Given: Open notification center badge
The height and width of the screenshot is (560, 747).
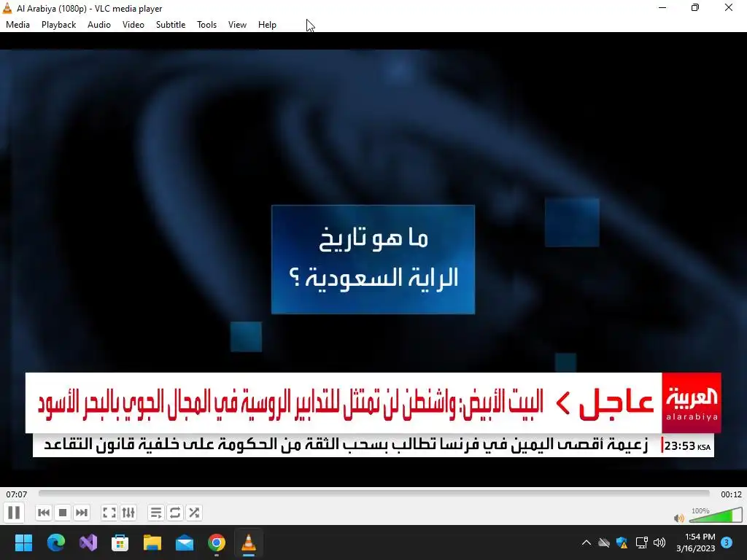Looking at the screenshot, I should [x=727, y=542].
